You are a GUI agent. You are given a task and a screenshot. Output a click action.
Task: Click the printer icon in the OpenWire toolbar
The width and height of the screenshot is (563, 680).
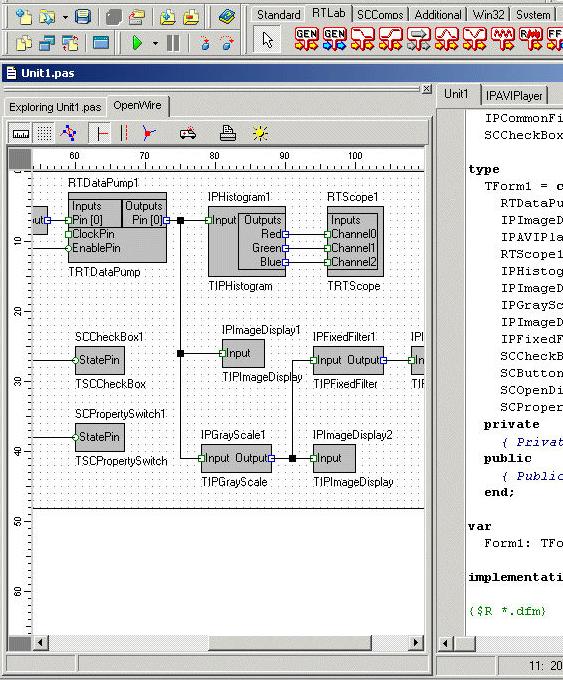(227, 133)
